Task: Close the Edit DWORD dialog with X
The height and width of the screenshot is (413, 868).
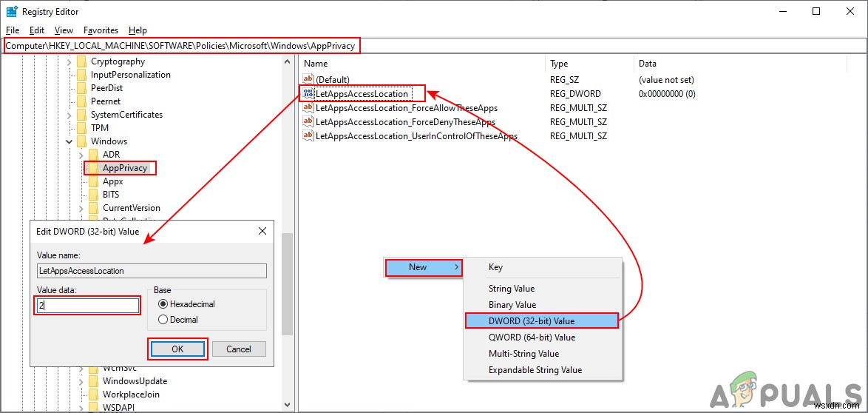Action: click(262, 231)
